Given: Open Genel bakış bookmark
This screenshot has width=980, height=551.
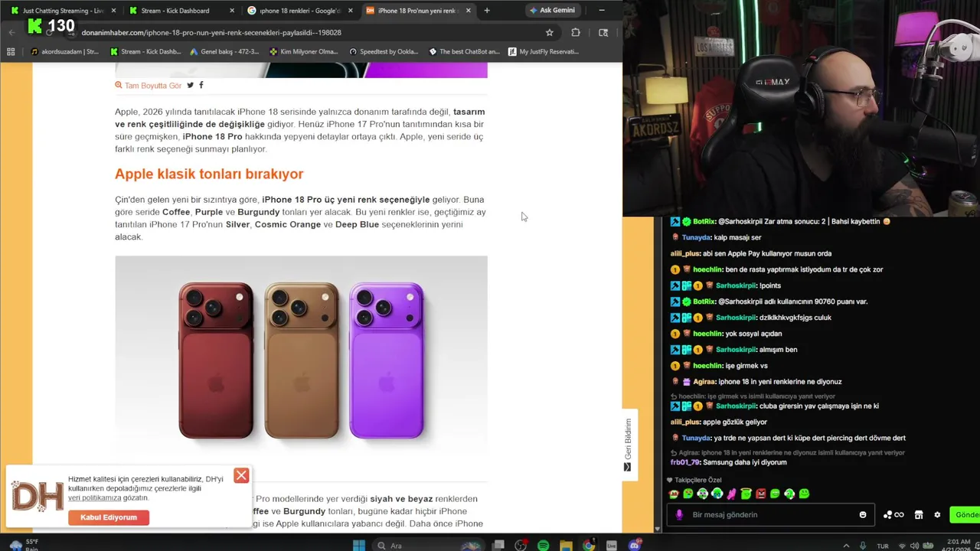Looking at the screenshot, I should click(224, 52).
